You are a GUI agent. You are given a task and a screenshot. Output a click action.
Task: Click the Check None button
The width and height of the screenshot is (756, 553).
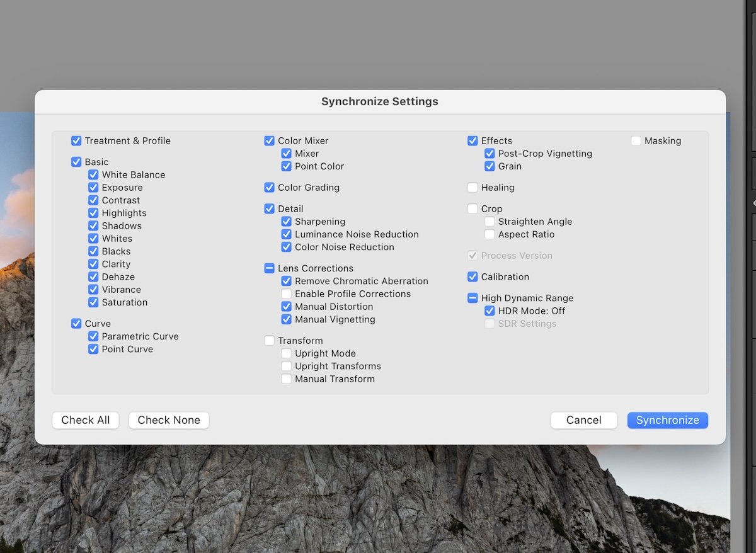[x=168, y=420]
